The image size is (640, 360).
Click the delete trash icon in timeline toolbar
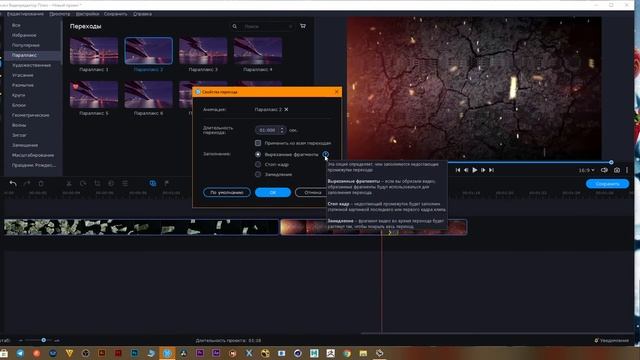click(41, 184)
